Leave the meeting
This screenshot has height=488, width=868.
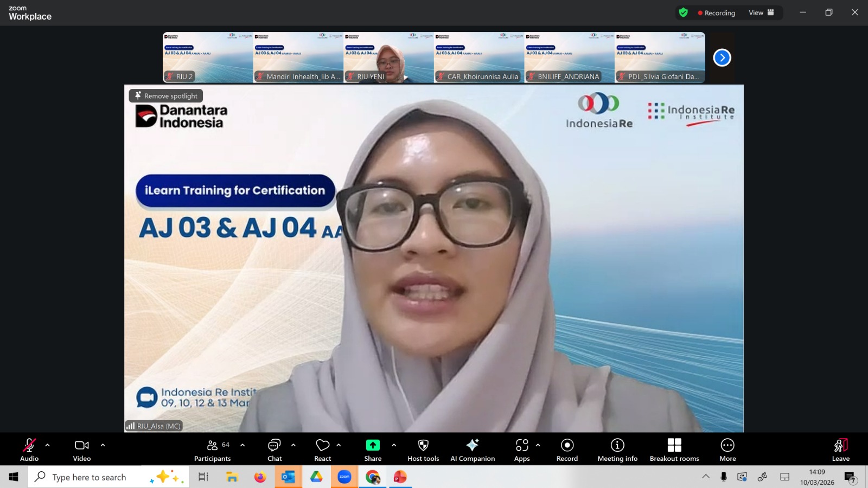[x=840, y=450]
